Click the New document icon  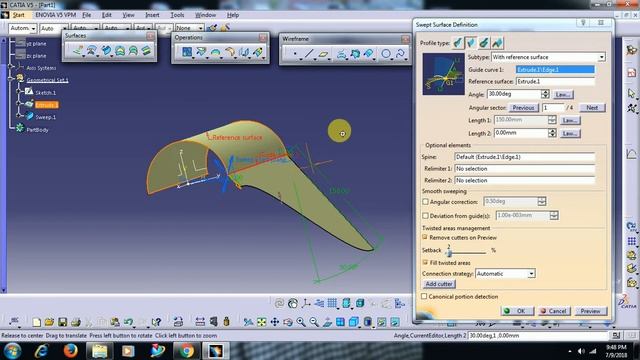point(36,322)
